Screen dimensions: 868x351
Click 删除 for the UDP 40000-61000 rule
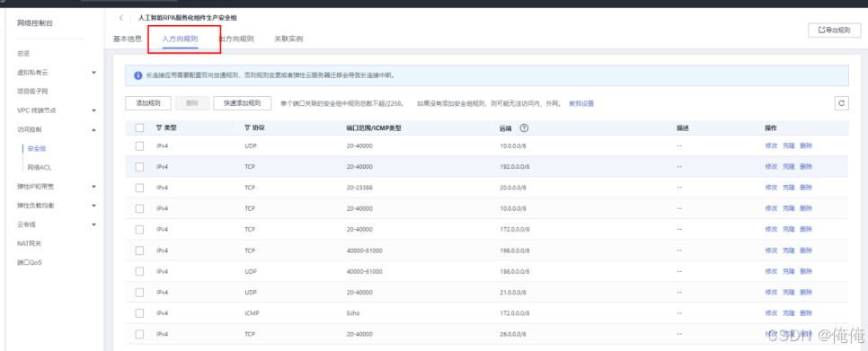[x=805, y=271]
